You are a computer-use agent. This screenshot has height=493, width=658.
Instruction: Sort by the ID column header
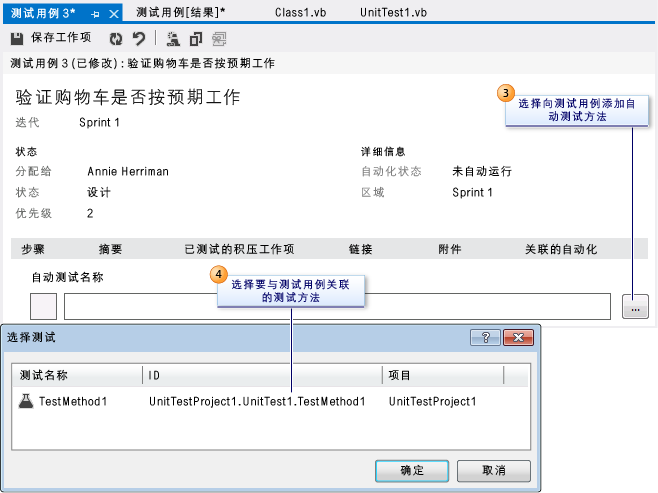click(263, 375)
